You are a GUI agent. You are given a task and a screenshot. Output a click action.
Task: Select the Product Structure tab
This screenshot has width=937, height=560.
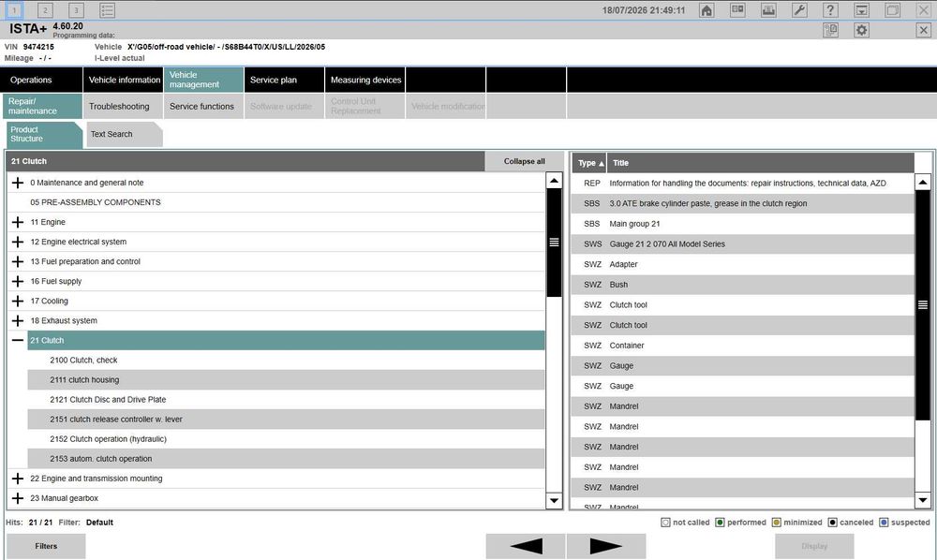(44, 134)
